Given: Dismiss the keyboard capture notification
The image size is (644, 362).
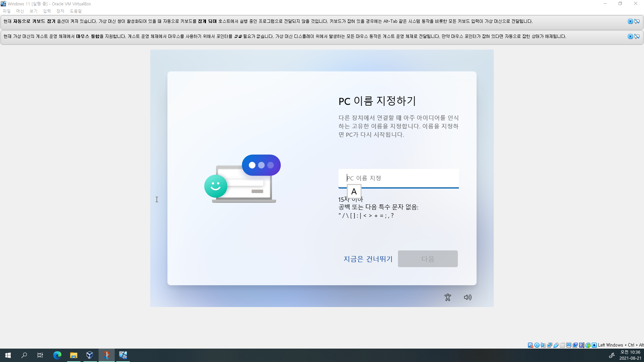Looking at the screenshot, I should coord(630,21).
